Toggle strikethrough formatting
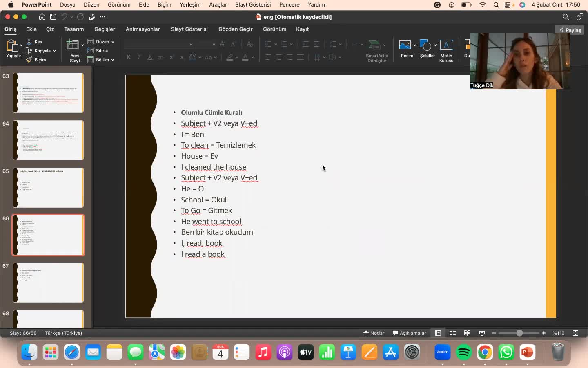Screen dimensions: 588x368 (x=160, y=57)
